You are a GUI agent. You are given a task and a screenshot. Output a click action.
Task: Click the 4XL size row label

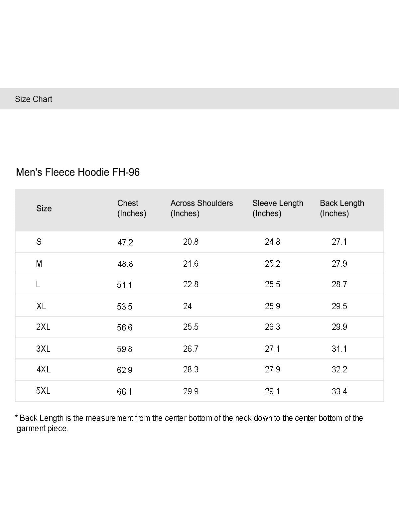pos(44,369)
